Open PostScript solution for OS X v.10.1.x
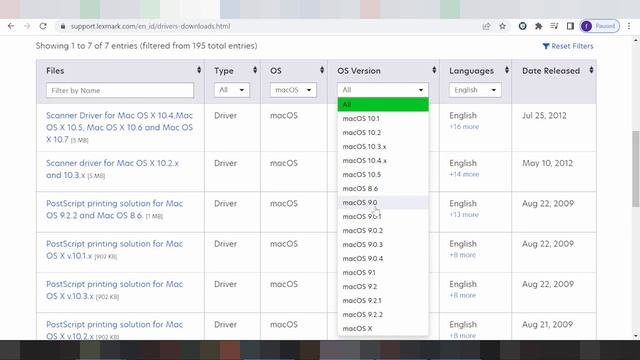 pos(114,250)
